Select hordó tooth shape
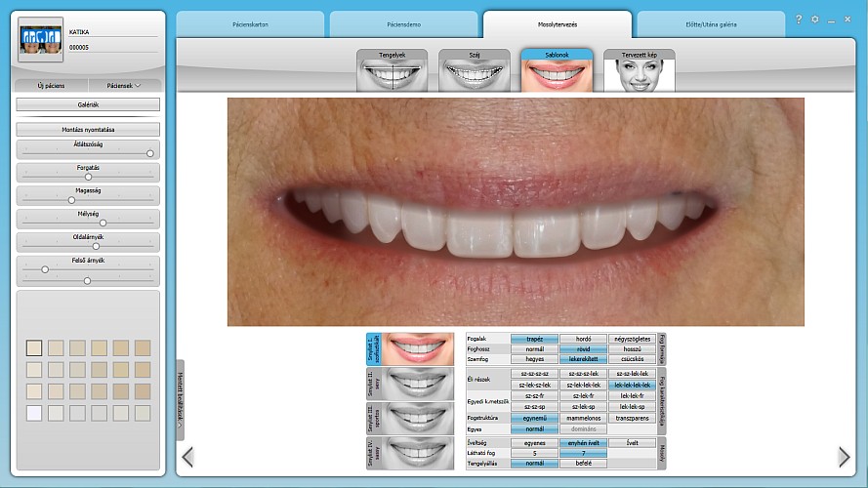The width and height of the screenshot is (868, 488). [x=584, y=340]
